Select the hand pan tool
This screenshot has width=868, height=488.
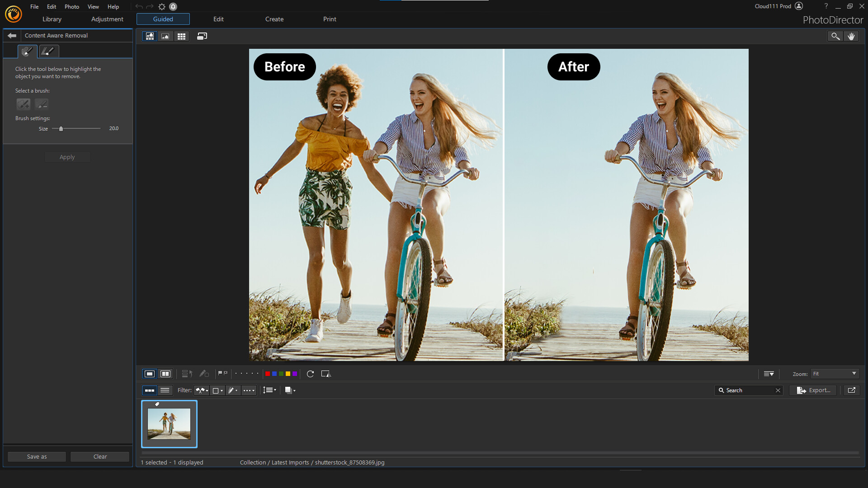point(851,36)
